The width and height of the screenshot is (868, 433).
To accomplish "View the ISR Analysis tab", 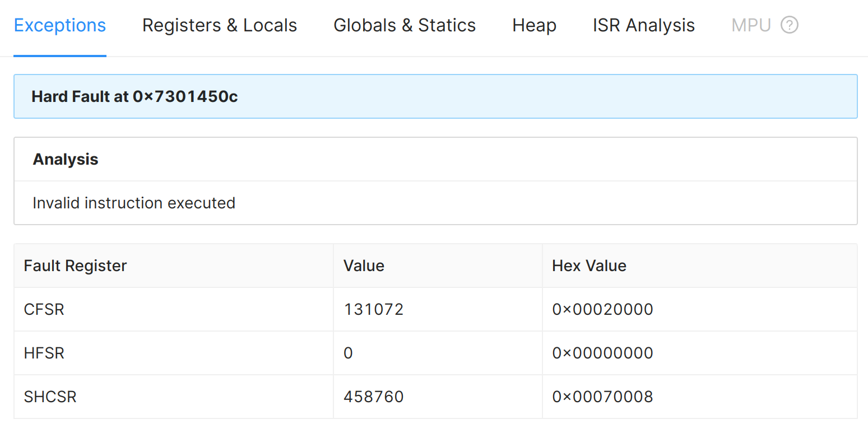I will pos(643,25).
